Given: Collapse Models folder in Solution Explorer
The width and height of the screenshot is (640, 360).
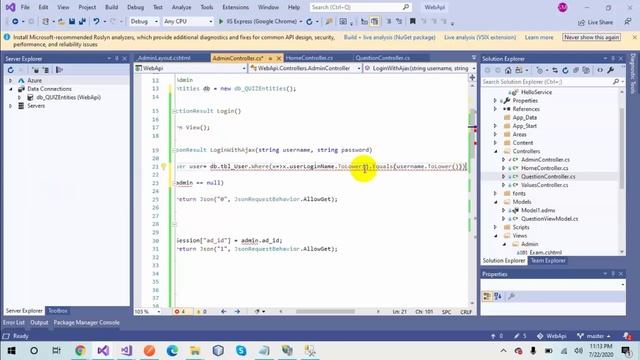Looking at the screenshot, I should (x=495, y=202).
